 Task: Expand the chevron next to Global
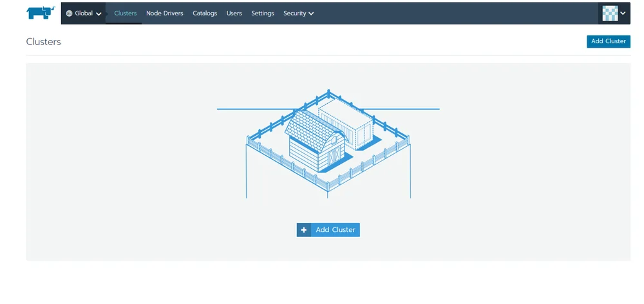pos(99,14)
